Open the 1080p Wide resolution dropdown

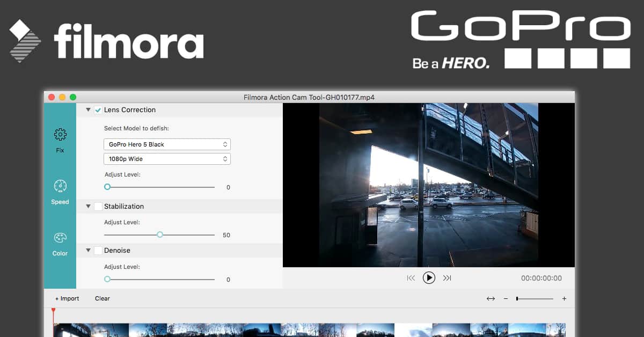pos(167,159)
